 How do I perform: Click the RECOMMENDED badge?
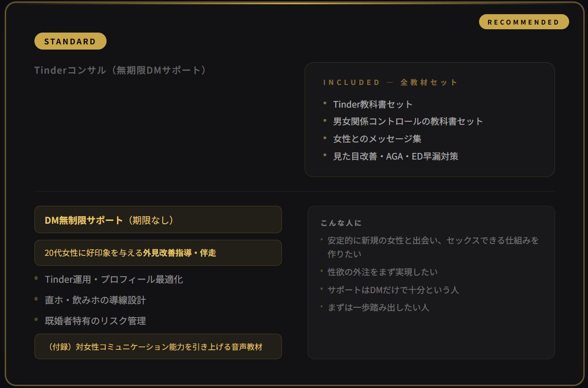point(523,22)
